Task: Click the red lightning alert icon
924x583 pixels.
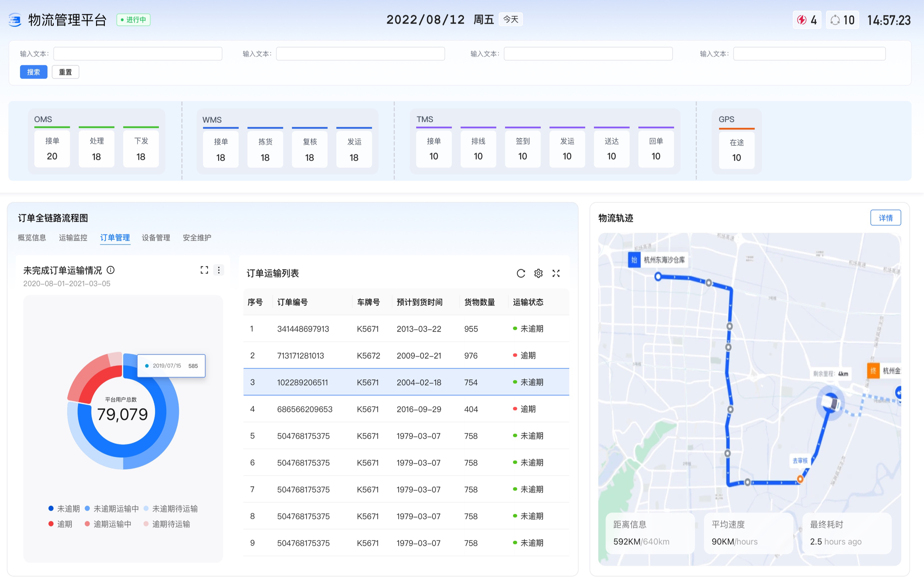Action: coord(802,20)
